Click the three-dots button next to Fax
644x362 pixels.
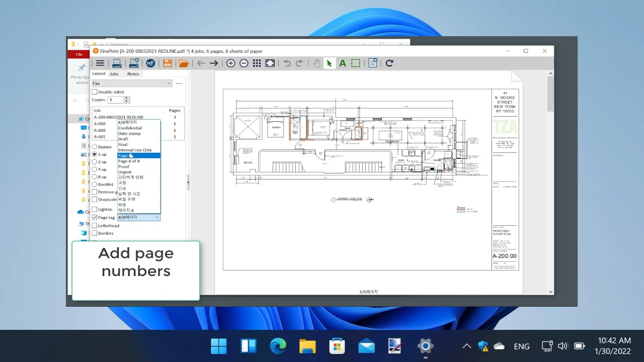pos(179,83)
